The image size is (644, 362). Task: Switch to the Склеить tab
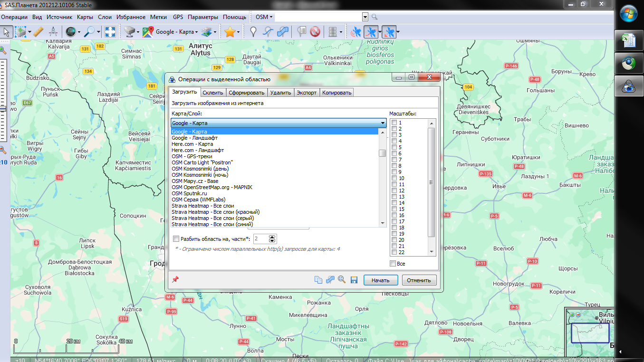click(x=212, y=93)
